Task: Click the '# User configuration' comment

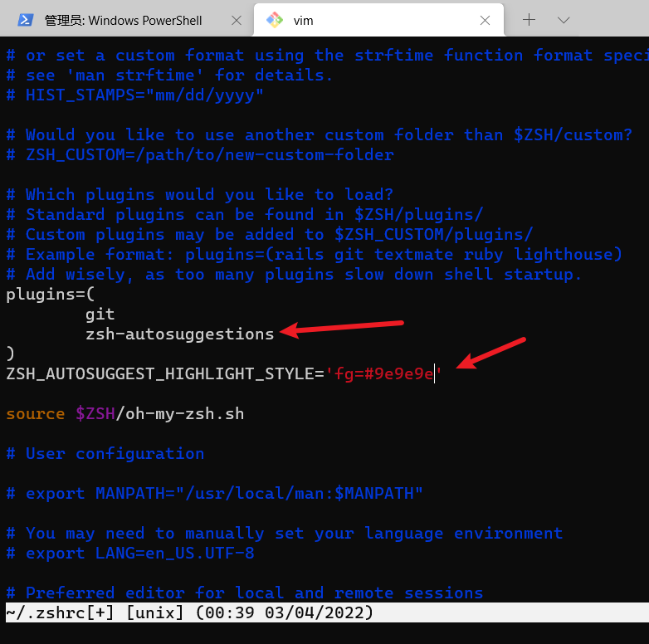Action: [x=105, y=454]
